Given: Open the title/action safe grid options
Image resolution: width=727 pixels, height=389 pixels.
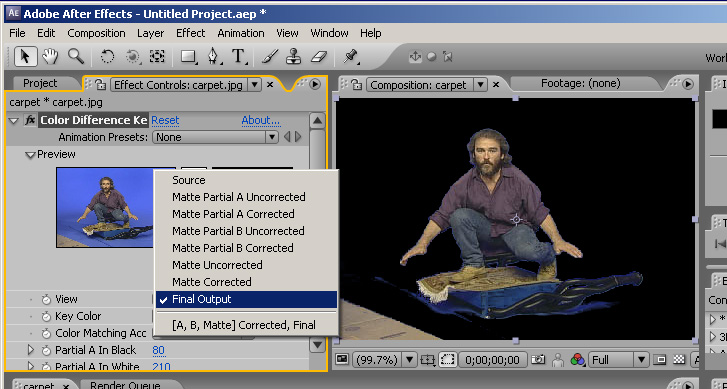Looking at the screenshot, I should [427, 359].
